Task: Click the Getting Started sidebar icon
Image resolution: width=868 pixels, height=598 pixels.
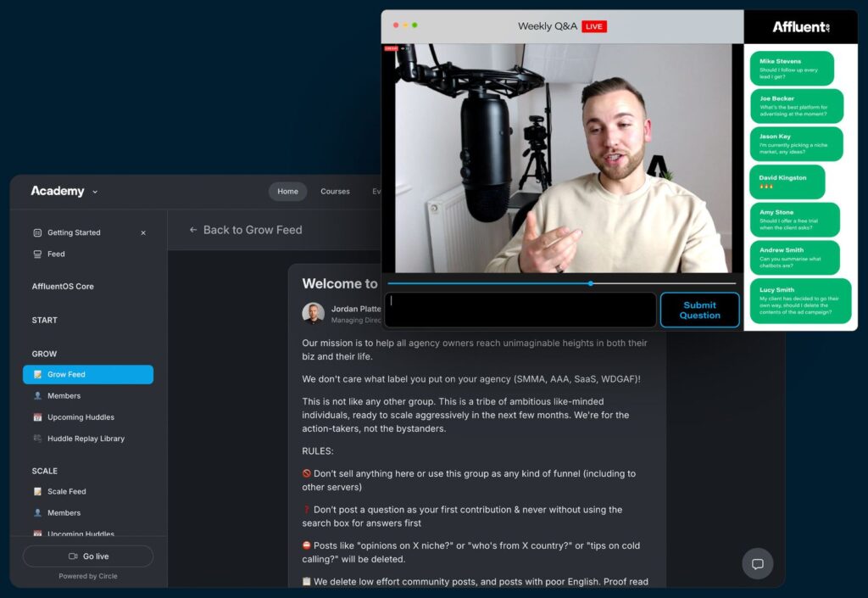Action: pos(37,232)
